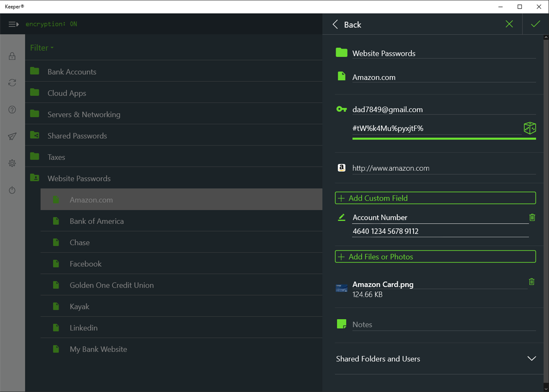This screenshot has height=392, width=549.
Task: Remove the Amazon Card.png attachment
Action: pos(532,282)
